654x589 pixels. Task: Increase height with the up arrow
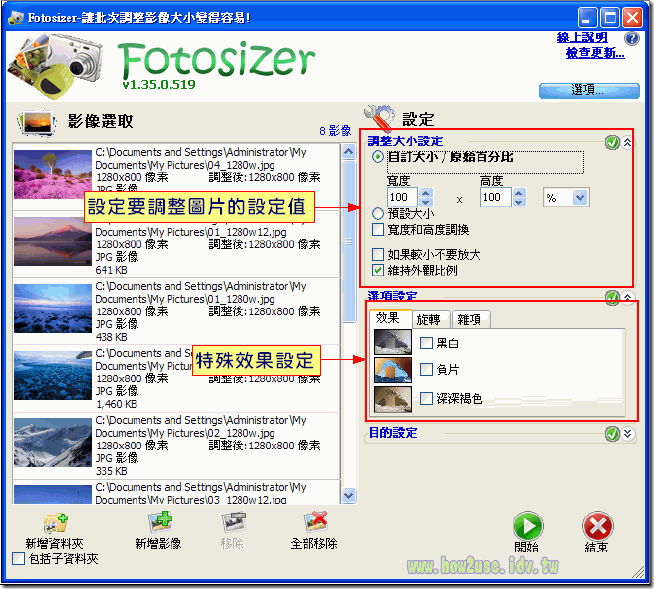[x=518, y=193]
